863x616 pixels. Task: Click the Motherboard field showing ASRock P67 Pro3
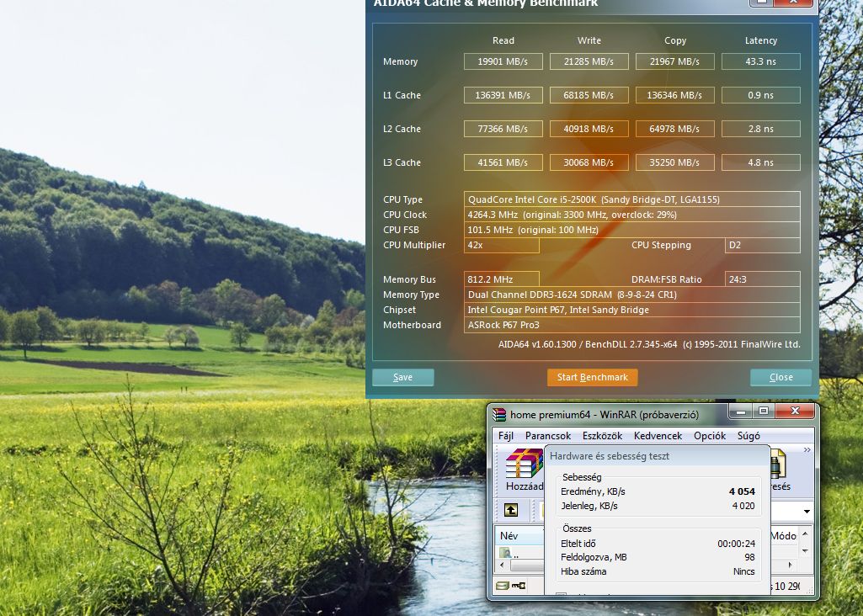click(631, 325)
